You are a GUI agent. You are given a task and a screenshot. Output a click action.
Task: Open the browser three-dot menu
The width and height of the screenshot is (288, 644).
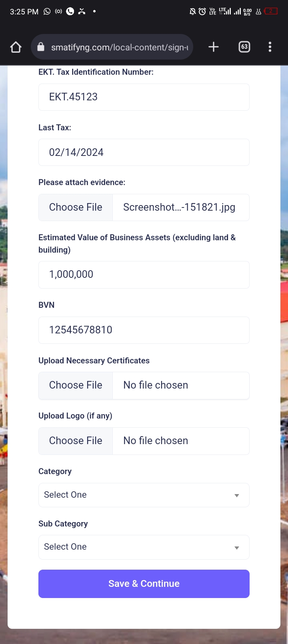(270, 47)
